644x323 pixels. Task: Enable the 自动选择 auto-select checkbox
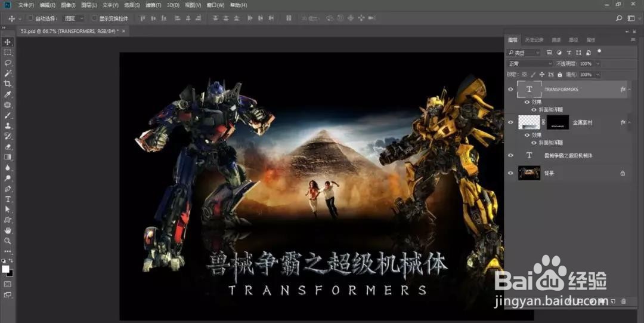pos(30,18)
